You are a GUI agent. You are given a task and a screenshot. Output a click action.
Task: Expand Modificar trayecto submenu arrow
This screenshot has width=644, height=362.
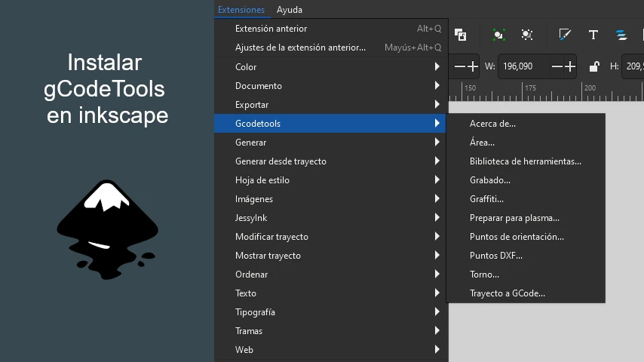(437, 237)
